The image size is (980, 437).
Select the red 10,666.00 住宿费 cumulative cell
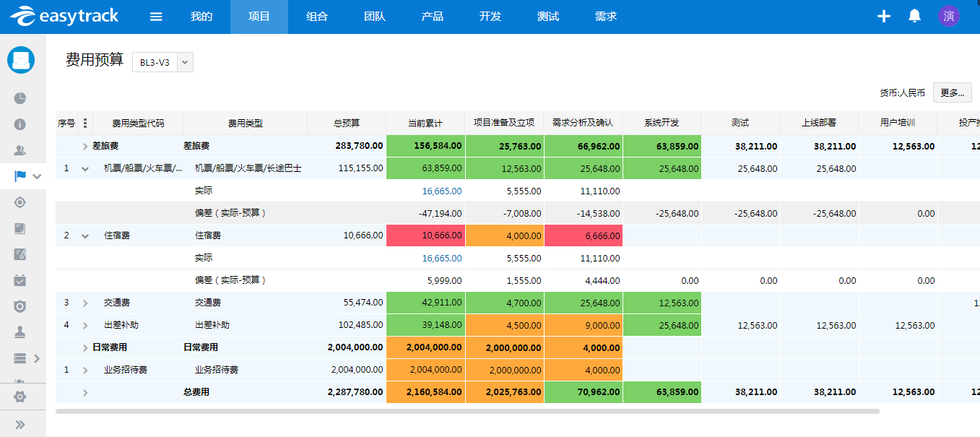[x=426, y=235]
